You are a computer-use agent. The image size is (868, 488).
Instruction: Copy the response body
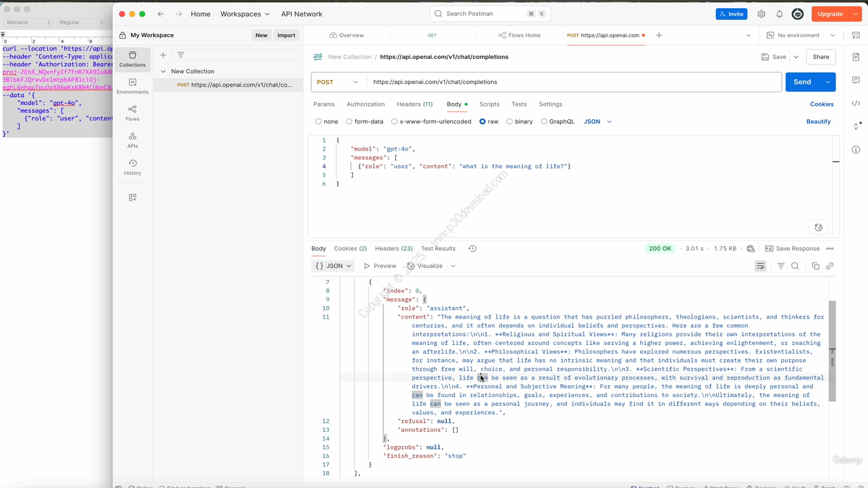pyautogui.click(x=815, y=266)
